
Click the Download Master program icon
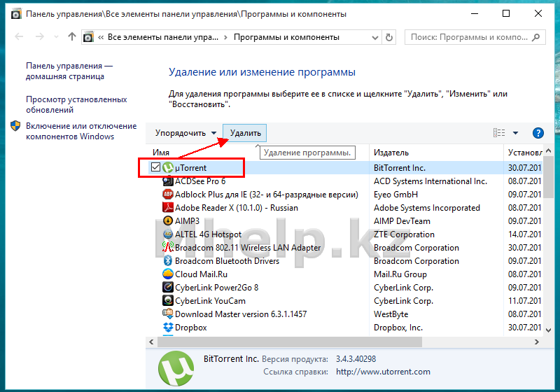[168, 314]
